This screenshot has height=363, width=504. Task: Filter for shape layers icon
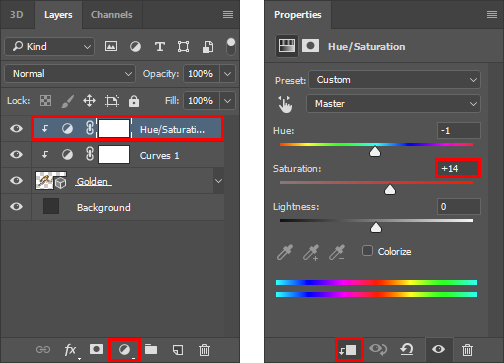pos(183,46)
